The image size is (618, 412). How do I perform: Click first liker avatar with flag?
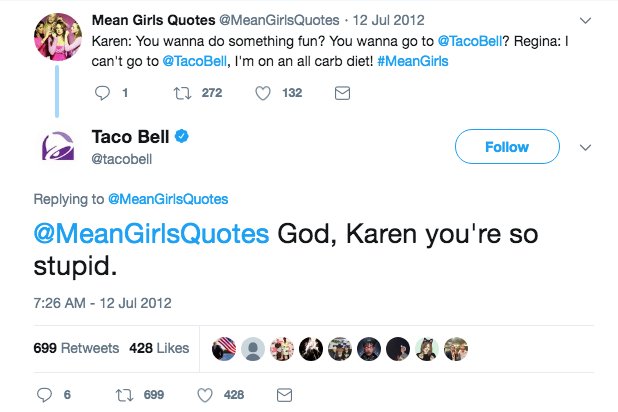(225, 348)
